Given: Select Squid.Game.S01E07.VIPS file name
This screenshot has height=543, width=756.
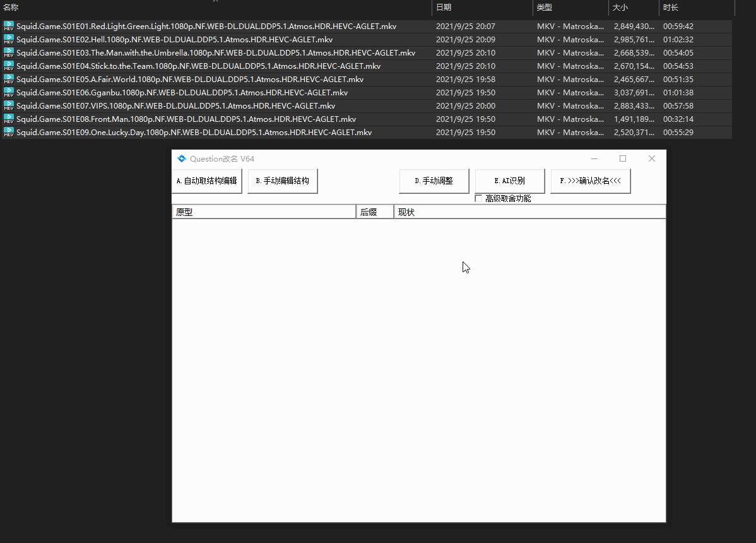Looking at the screenshot, I should (x=175, y=105).
